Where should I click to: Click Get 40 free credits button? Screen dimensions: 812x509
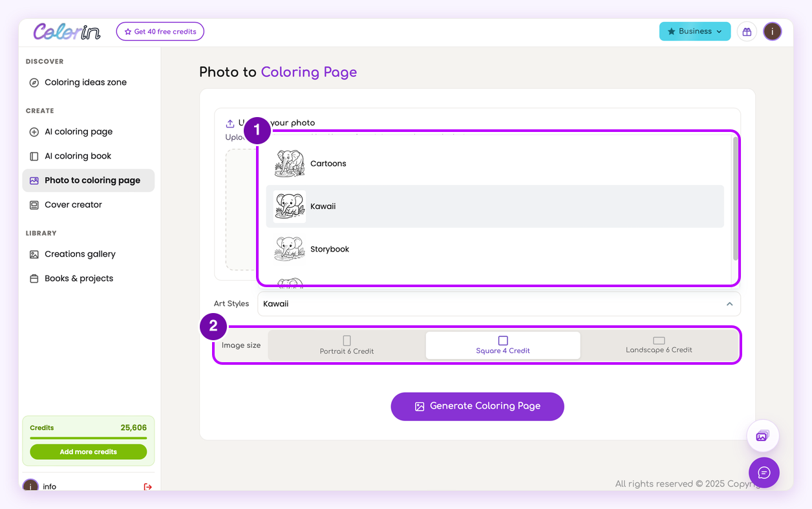160,31
